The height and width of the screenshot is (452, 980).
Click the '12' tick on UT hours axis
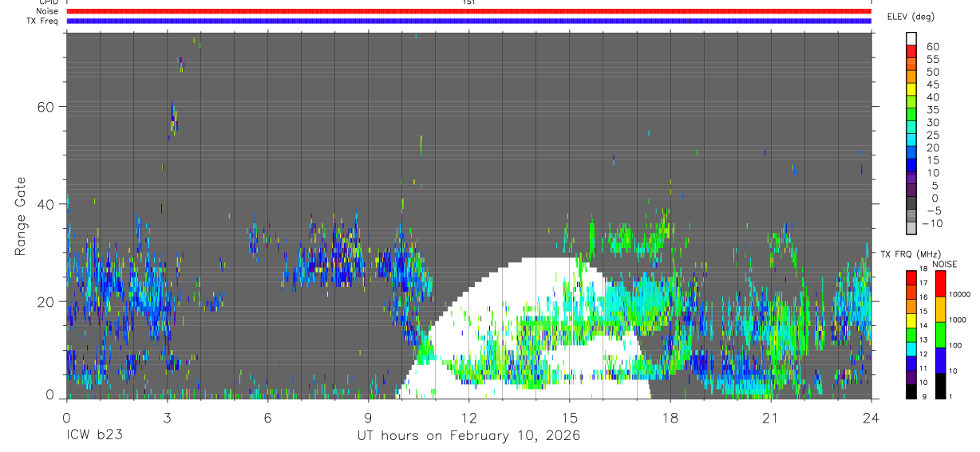click(x=468, y=417)
